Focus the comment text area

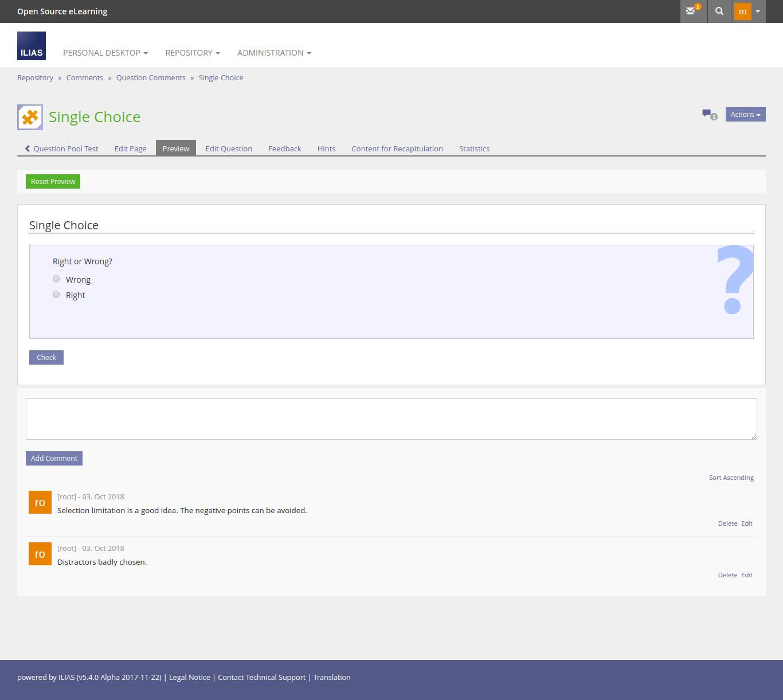click(391, 419)
